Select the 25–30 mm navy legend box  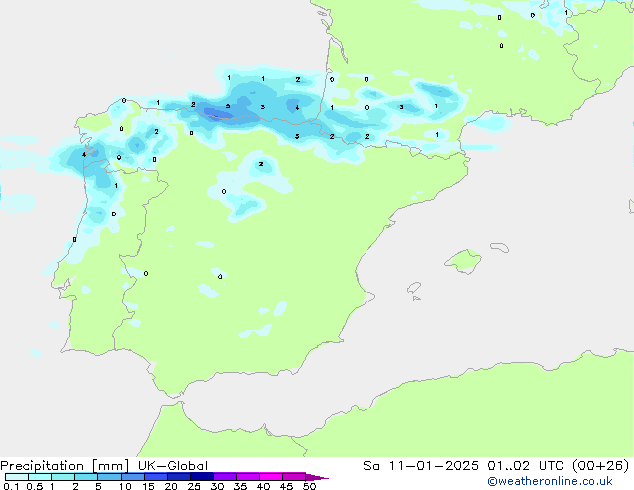[x=202, y=477]
